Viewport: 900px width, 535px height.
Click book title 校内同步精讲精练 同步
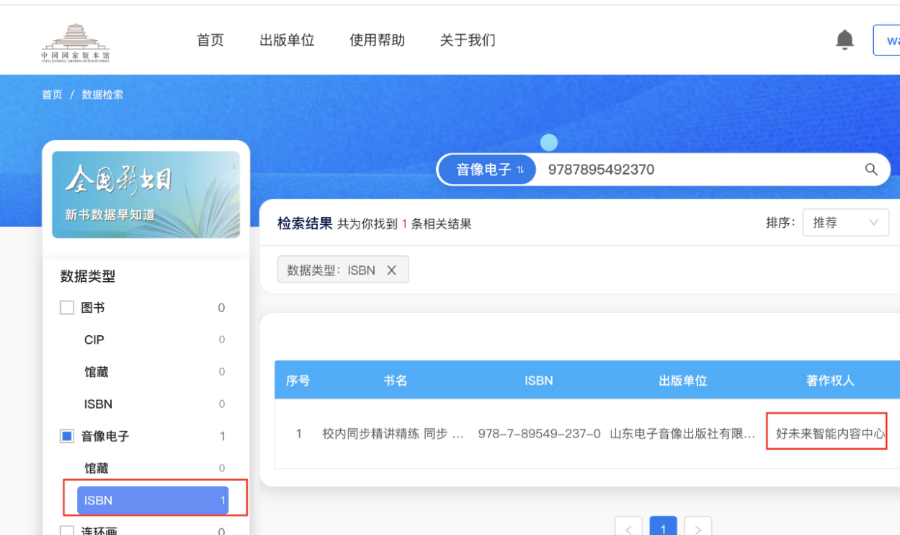(393, 434)
